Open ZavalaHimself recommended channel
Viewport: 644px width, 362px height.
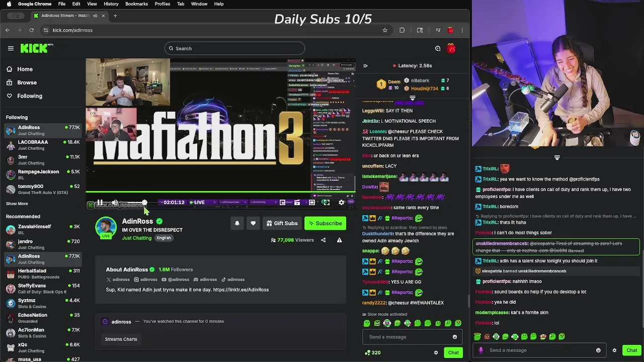pos(43,229)
